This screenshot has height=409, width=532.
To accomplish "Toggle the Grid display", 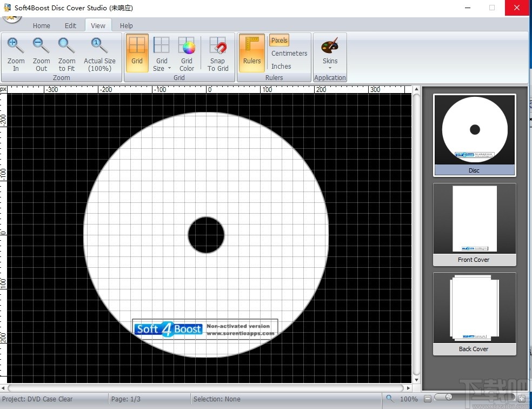I will pyautogui.click(x=137, y=52).
